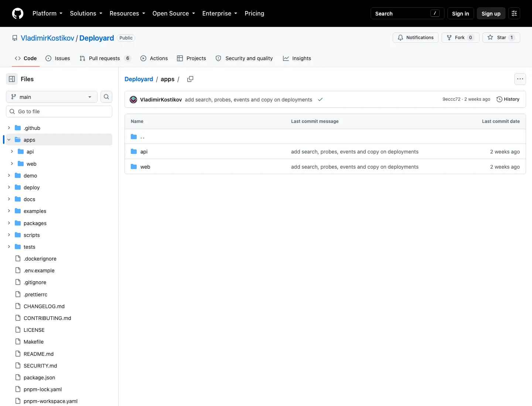Image resolution: width=532 pixels, height=406 pixels.
Task: Click the api folder icon in table
Action: (134, 152)
